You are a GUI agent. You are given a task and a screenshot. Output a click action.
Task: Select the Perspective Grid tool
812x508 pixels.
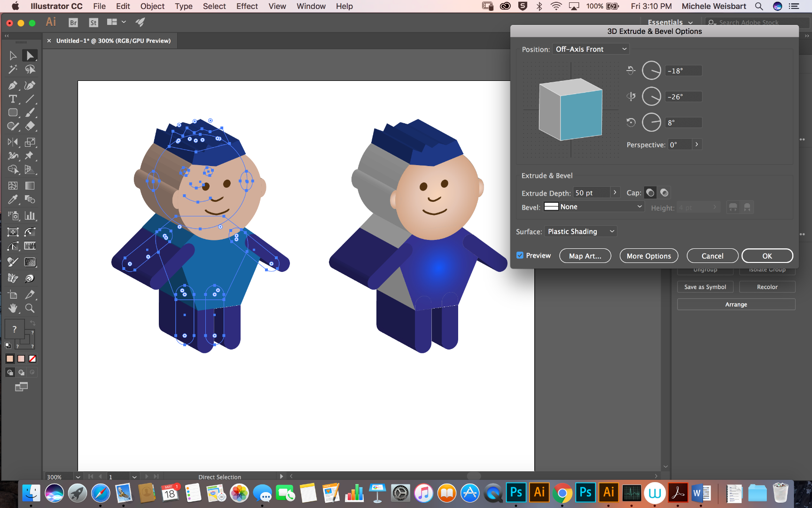[30, 170]
